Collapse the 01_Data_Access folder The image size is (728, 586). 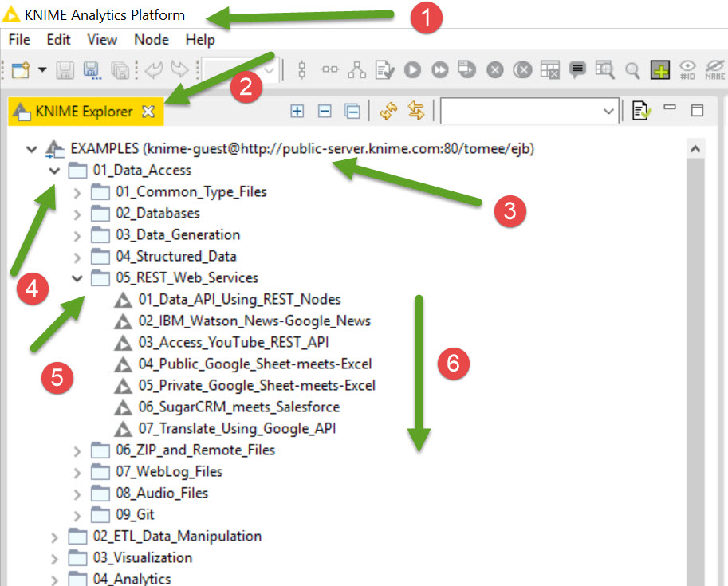click(54, 171)
